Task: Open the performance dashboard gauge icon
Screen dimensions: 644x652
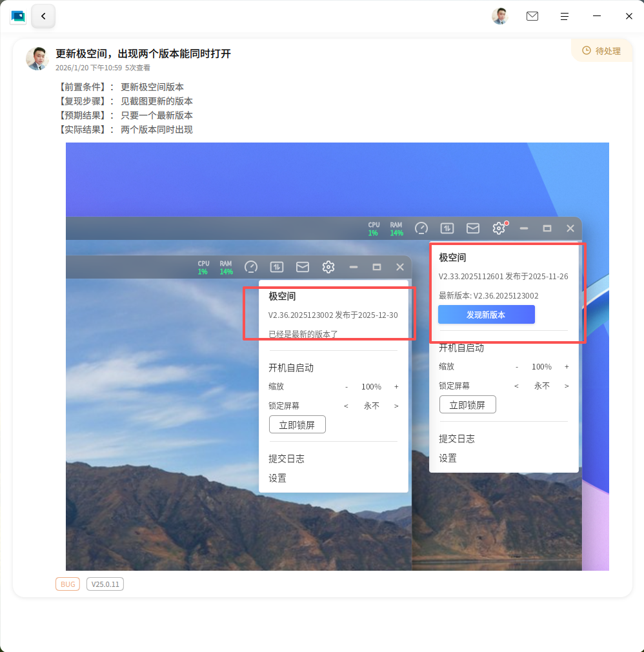Action: coord(421,228)
